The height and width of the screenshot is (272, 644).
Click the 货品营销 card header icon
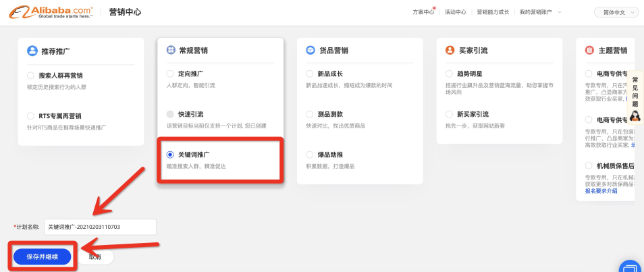click(x=311, y=51)
